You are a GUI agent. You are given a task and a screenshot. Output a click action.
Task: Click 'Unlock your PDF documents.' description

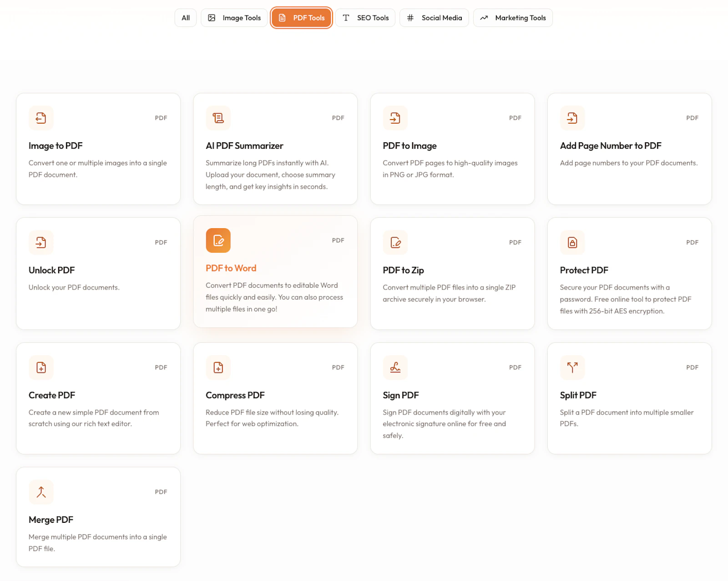(x=74, y=287)
